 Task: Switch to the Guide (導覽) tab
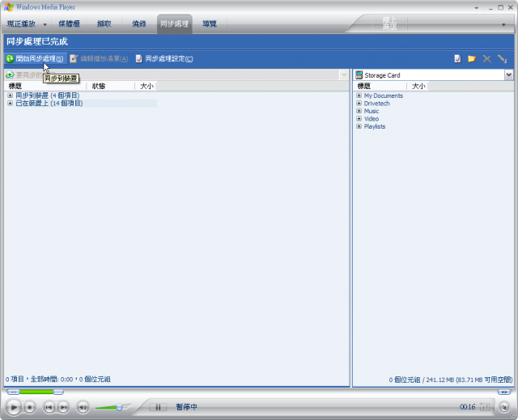coord(210,23)
